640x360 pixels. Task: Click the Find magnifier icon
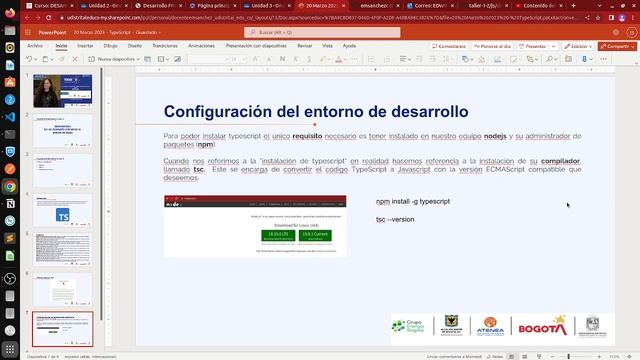551,59
